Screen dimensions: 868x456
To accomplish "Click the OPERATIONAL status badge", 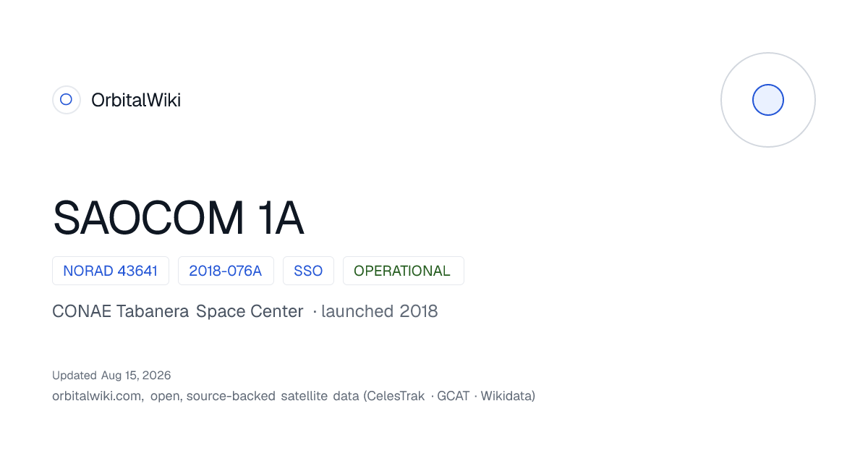I will (x=403, y=271).
